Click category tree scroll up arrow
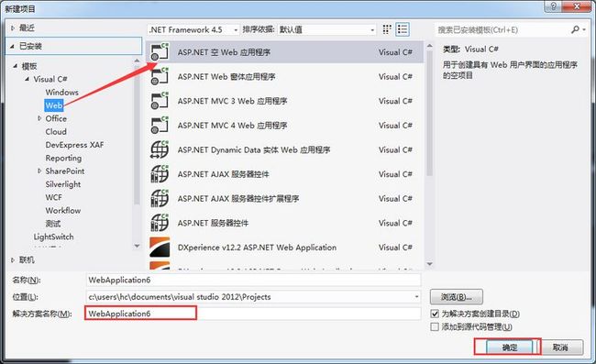 coord(137,61)
